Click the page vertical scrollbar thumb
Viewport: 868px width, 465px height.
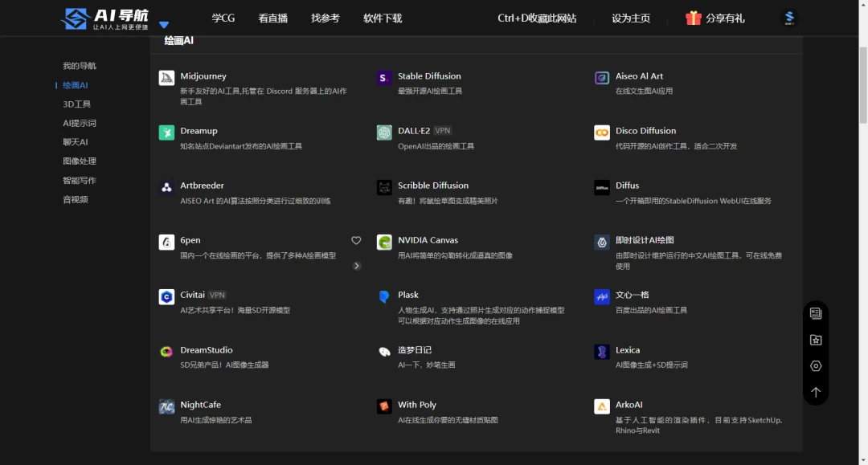click(863, 86)
